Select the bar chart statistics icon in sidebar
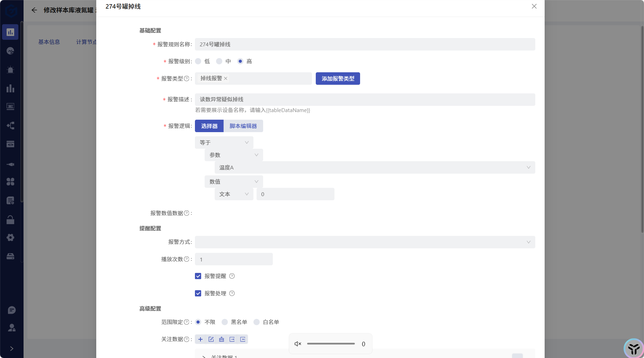 pos(10,89)
